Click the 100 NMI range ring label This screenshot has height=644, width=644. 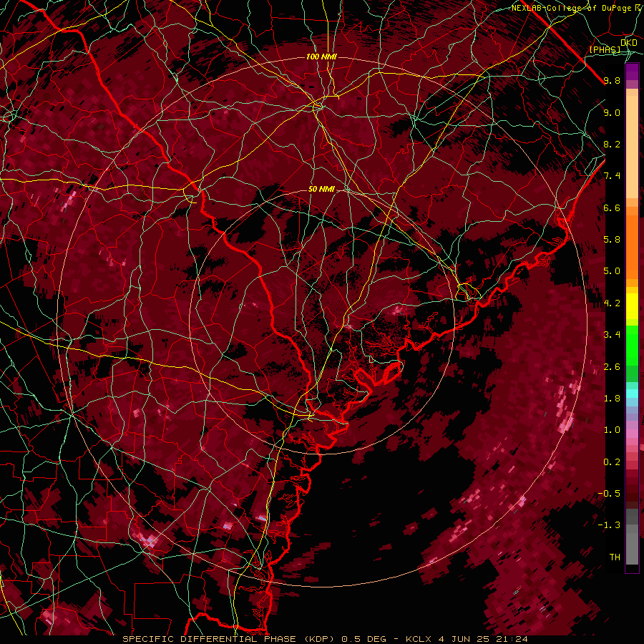[321, 57]
